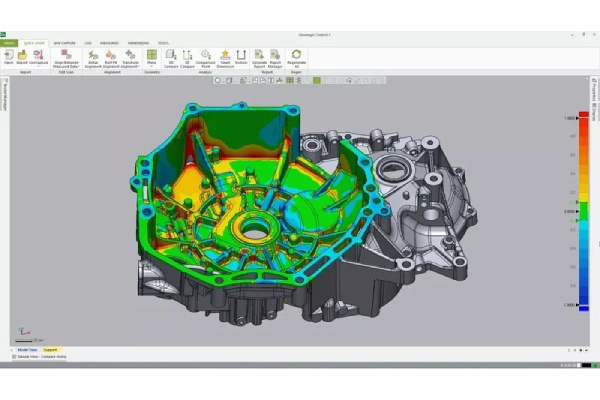Image resolution: width=600 pixels, height=400 pixels.
Task: Click the Import icon in ribbon
Action: coord(22,57)
